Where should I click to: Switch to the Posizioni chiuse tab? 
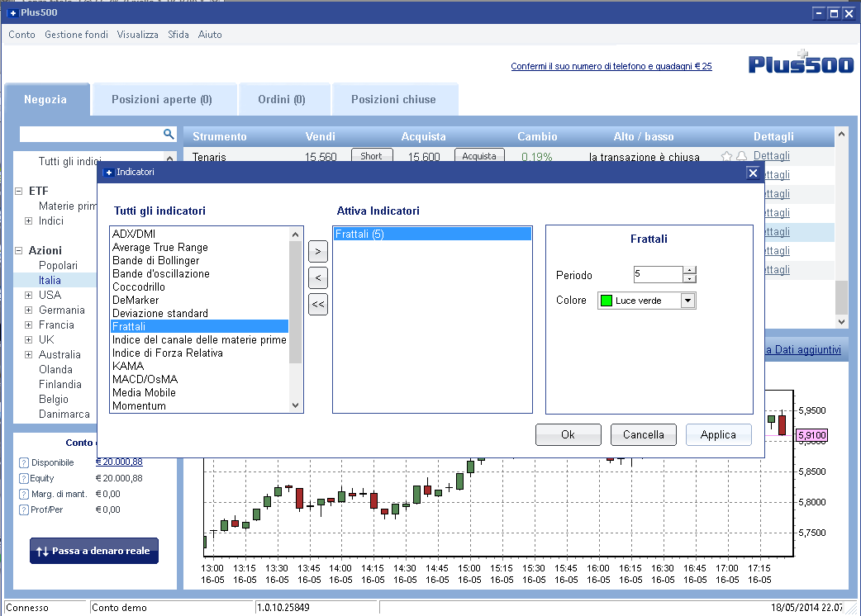click(x=395, y=99)
